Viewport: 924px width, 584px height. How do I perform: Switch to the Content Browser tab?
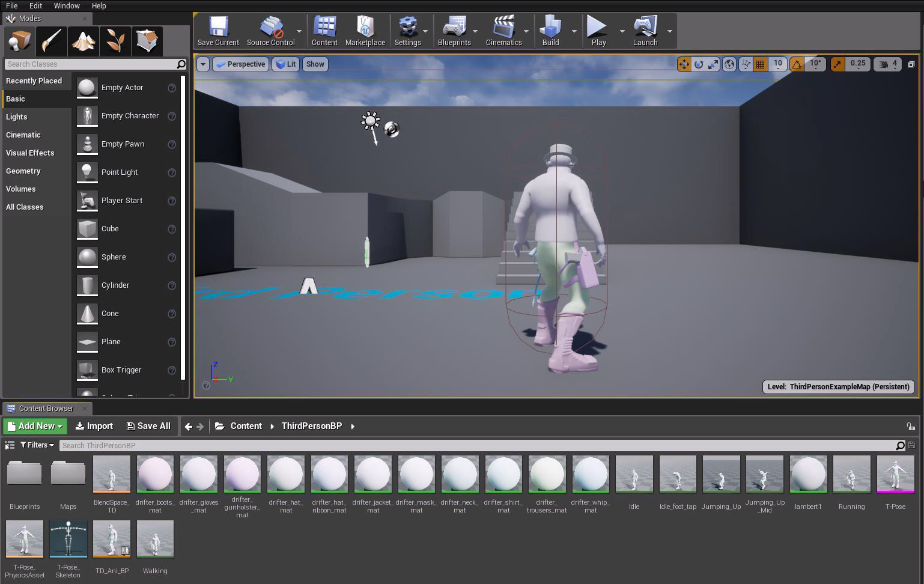[46, 408]
